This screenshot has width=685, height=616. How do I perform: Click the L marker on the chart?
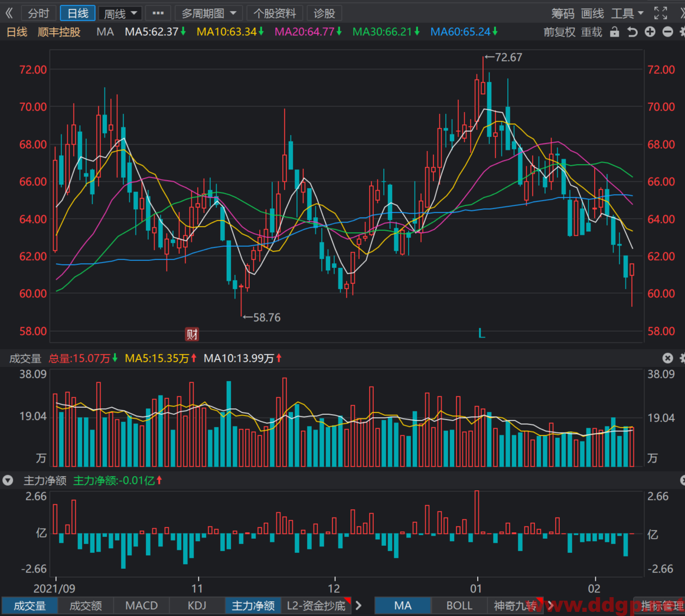point(481,333)
